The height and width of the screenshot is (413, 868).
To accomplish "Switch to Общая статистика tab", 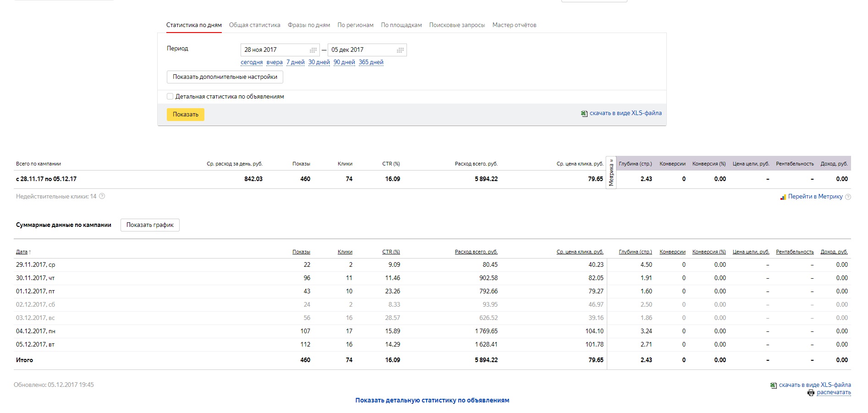I will (x=254, y=25).
